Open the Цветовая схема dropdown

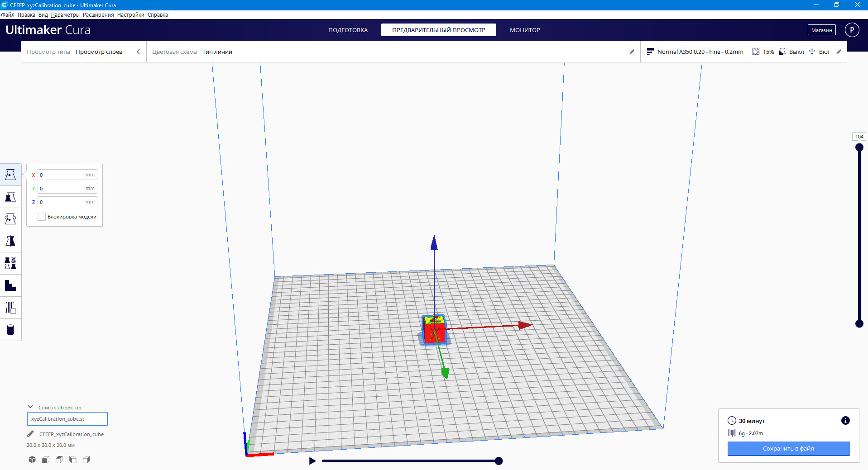393,52
